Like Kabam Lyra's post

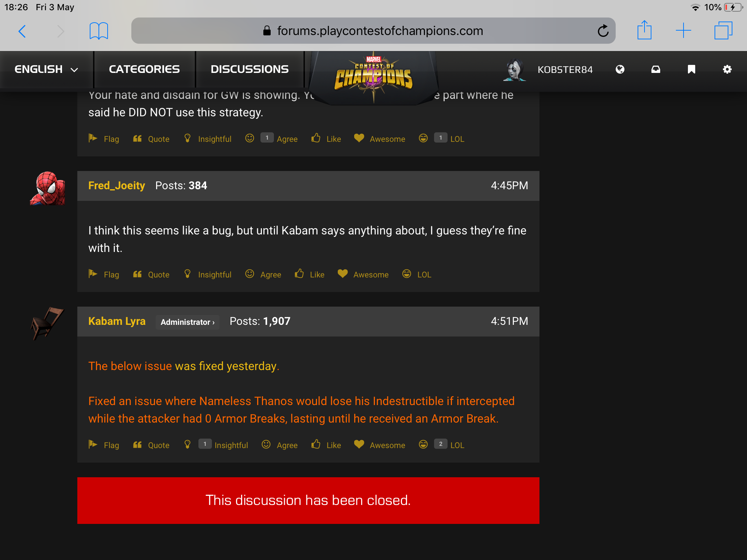326,445
